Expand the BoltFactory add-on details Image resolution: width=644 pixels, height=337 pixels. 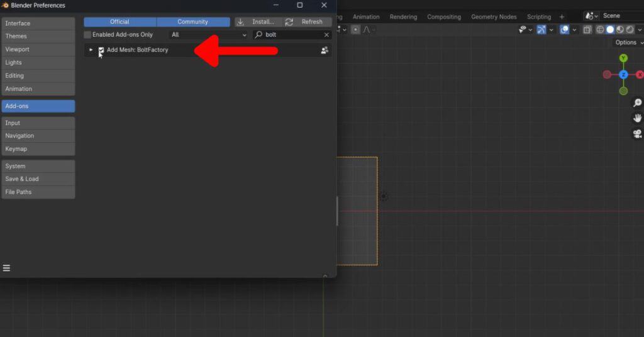[x=91, y=50]
